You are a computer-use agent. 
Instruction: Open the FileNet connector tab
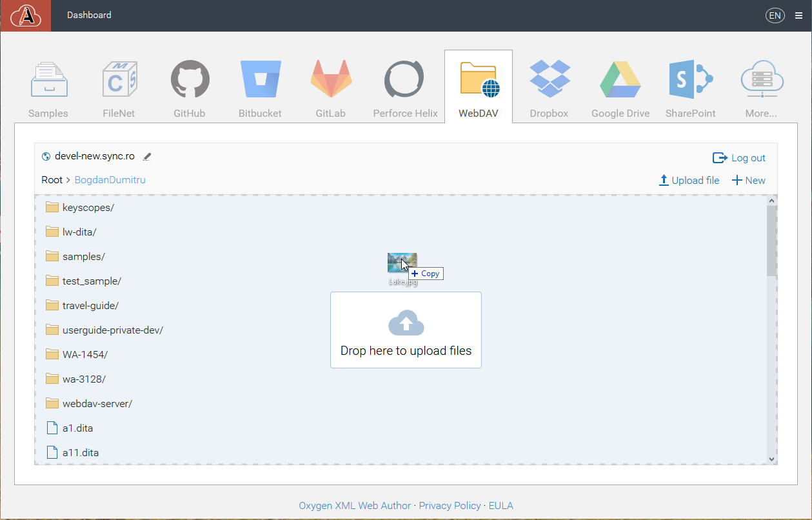(x=119, y=89)
